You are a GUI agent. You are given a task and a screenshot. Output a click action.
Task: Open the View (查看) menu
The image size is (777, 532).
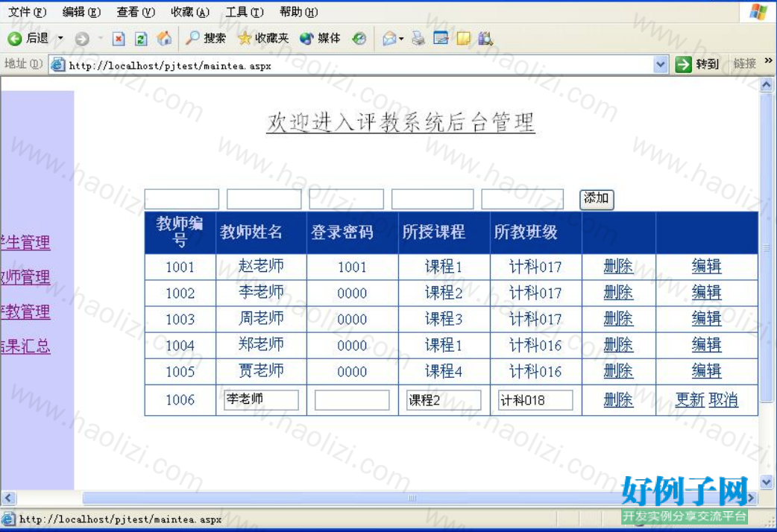[136, 12]
